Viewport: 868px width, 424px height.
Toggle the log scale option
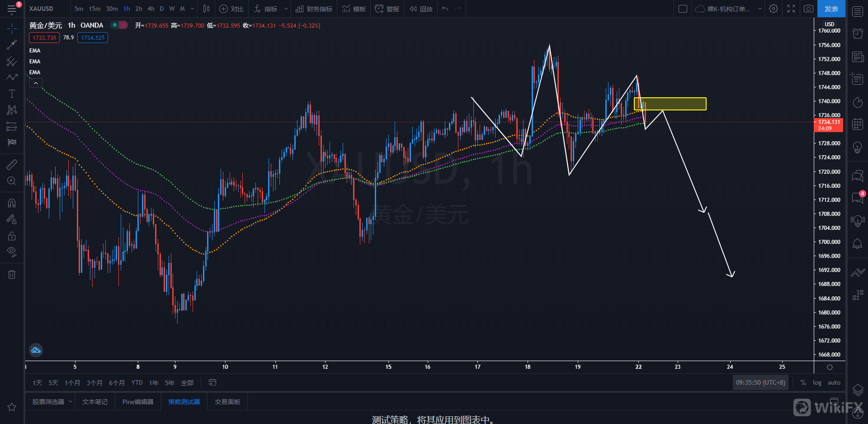click(817, 382)
